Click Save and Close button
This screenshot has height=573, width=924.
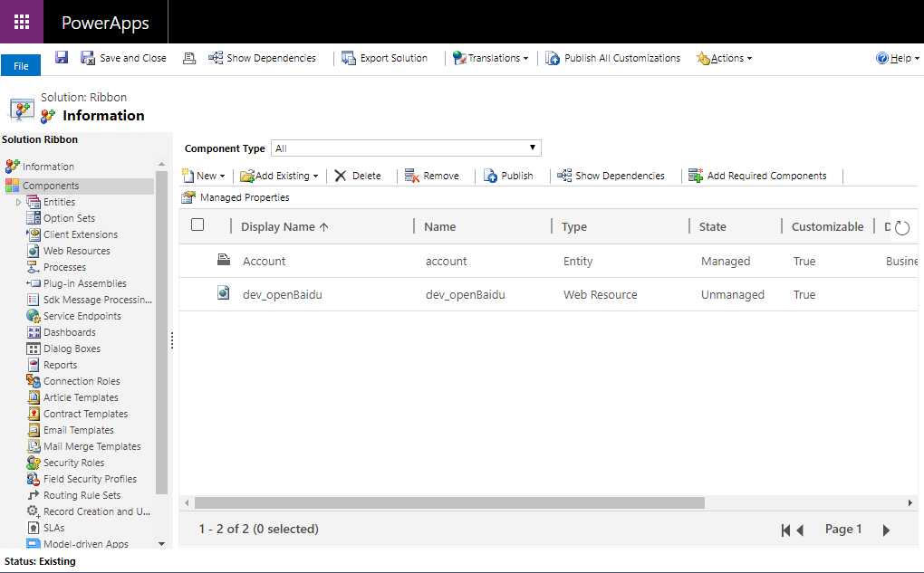pos(124,58)
